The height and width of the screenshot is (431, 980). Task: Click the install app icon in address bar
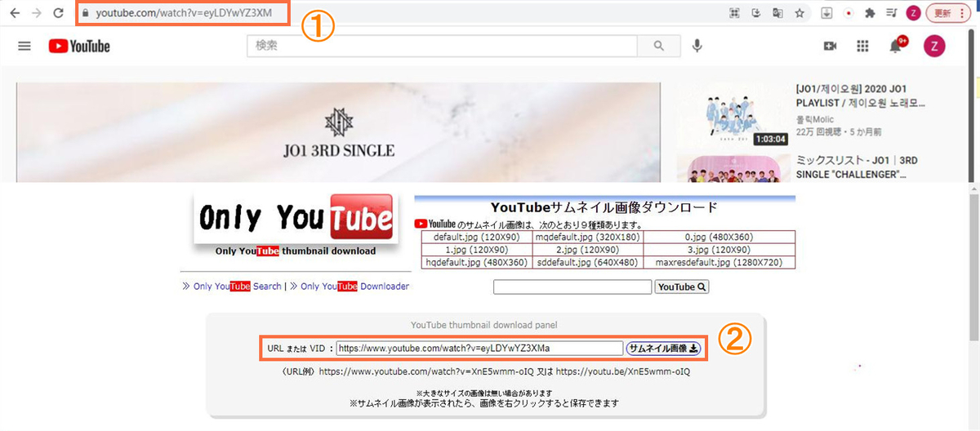[x=756, y=13]
